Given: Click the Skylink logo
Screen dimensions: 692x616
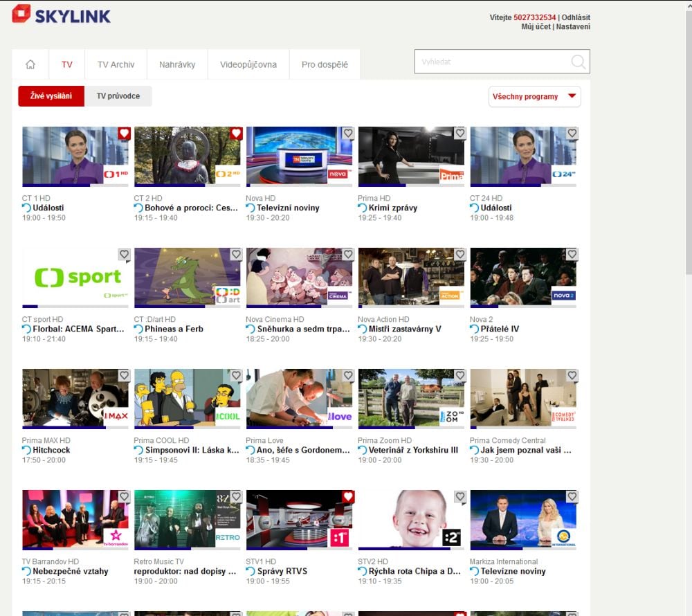Looking at the screenshot, I should 61,15.
